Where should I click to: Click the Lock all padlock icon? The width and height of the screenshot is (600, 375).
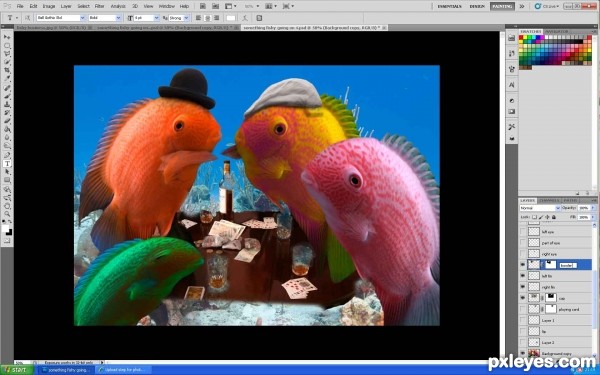[553, 217]
